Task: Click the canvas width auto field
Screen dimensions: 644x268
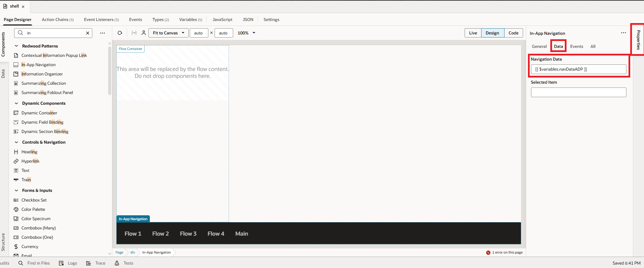Action: 199,33
